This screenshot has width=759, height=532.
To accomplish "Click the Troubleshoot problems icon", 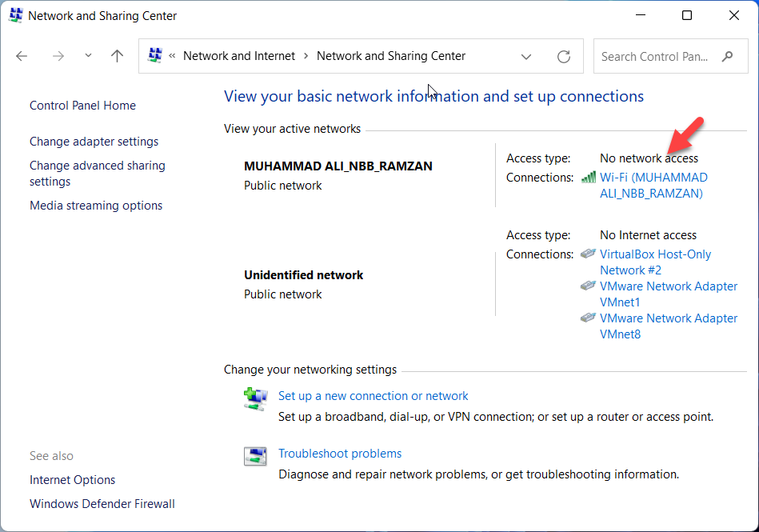I will coord(255,456).
